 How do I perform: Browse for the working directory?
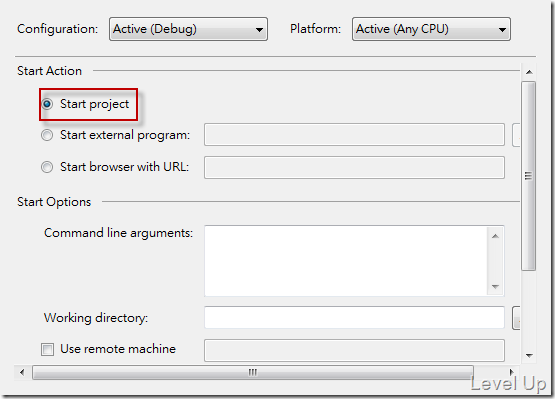point(516,318)
